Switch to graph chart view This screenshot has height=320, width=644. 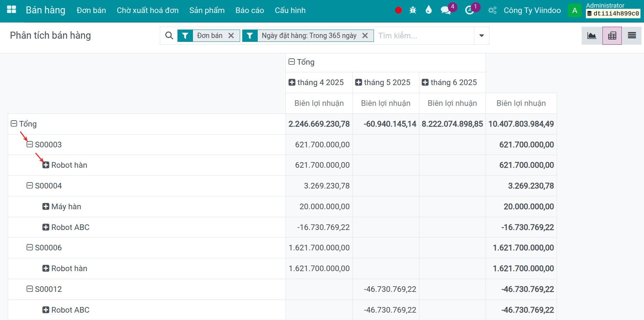click(592, 36)
